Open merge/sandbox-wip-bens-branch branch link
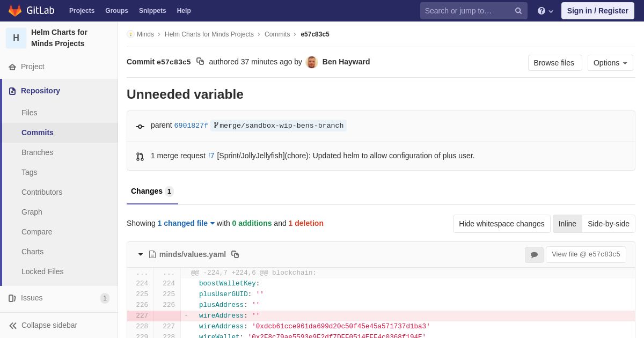 click(279, 126)
